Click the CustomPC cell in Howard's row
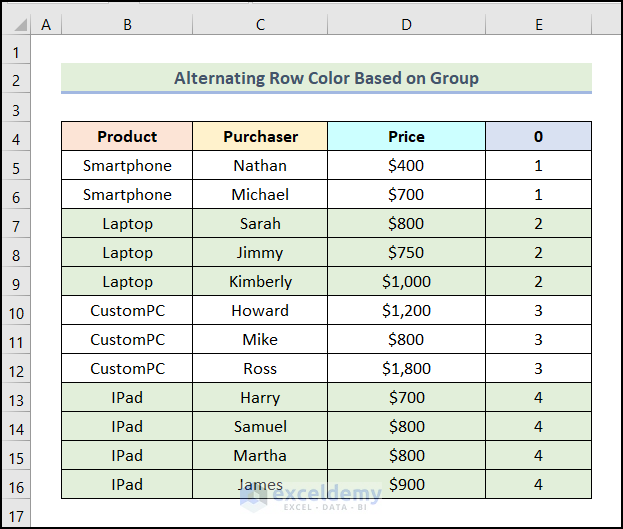Screen dimensions: 623x529 [x=127, y=311]
